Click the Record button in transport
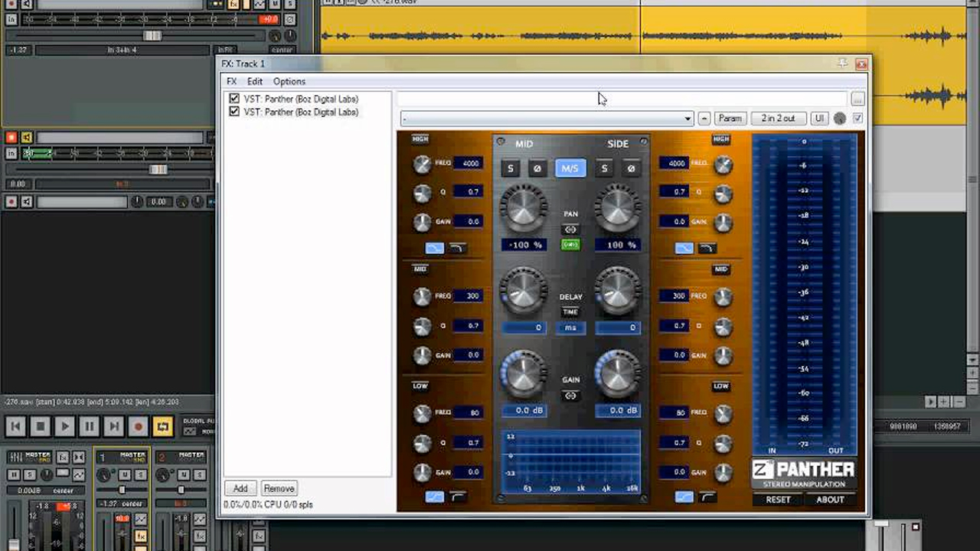 [138, 426]
